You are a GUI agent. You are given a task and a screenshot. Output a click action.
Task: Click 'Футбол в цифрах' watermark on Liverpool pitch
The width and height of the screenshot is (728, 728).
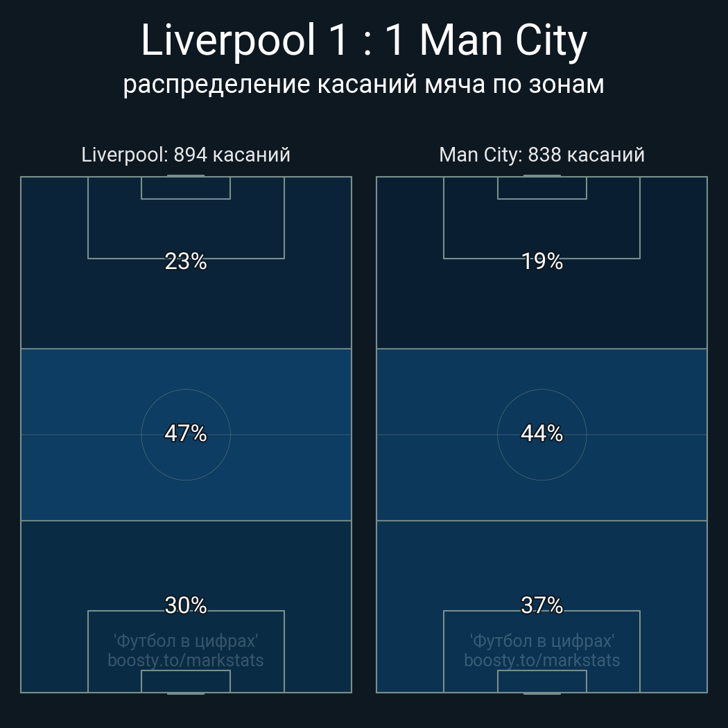186,641
